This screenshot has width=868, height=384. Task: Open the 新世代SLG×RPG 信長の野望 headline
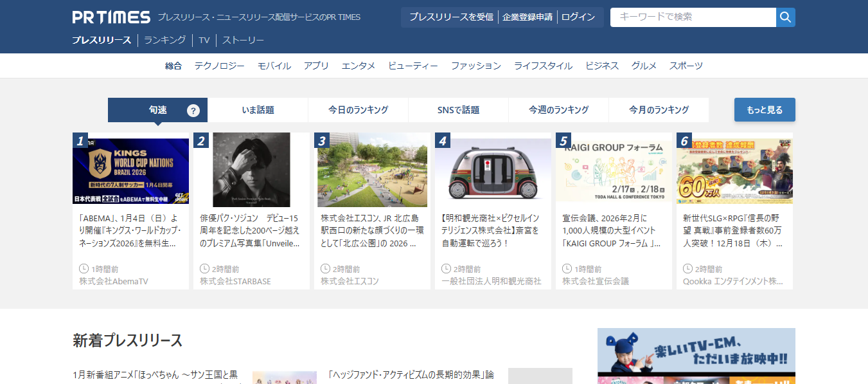click(734, 231)
